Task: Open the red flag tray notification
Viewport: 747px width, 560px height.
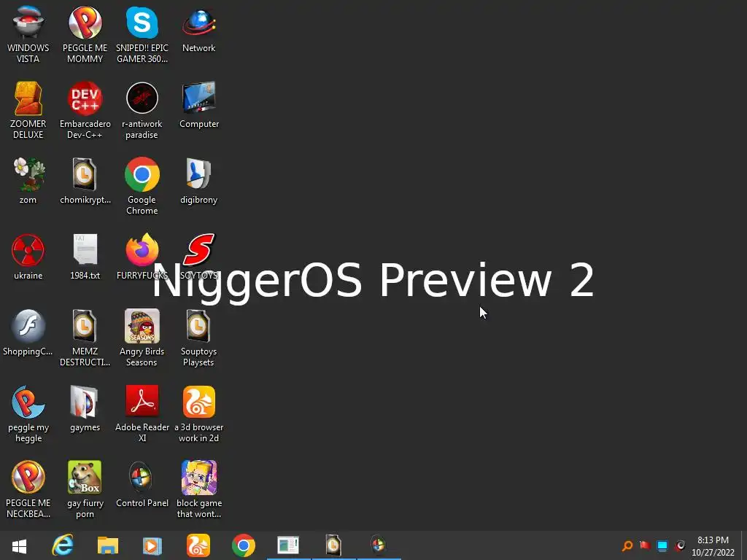Action: (x=645, y=545)
